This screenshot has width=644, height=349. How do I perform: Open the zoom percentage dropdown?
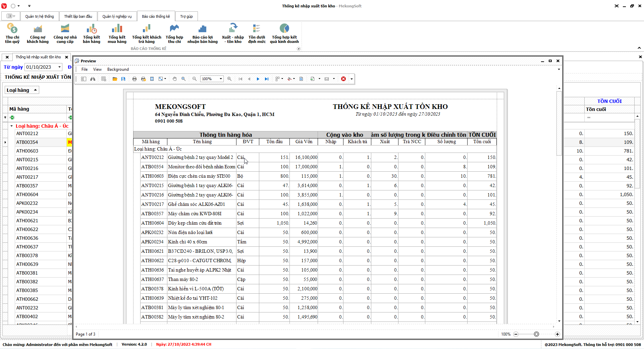tap(221, 79)
